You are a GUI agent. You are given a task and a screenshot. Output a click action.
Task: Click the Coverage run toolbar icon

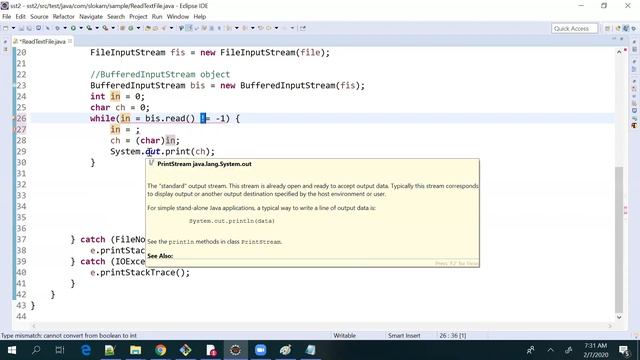point(89,28)
